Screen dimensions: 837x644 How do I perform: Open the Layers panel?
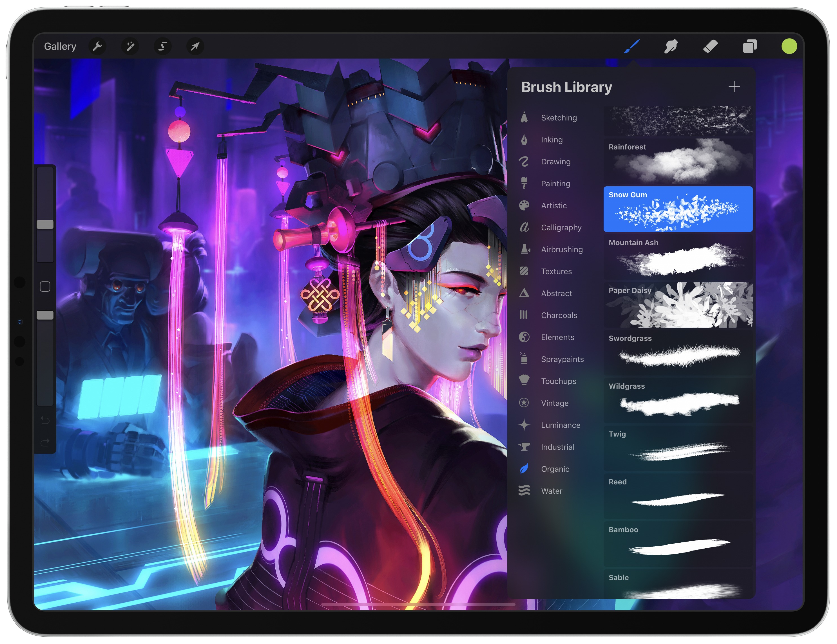[750, 45]
